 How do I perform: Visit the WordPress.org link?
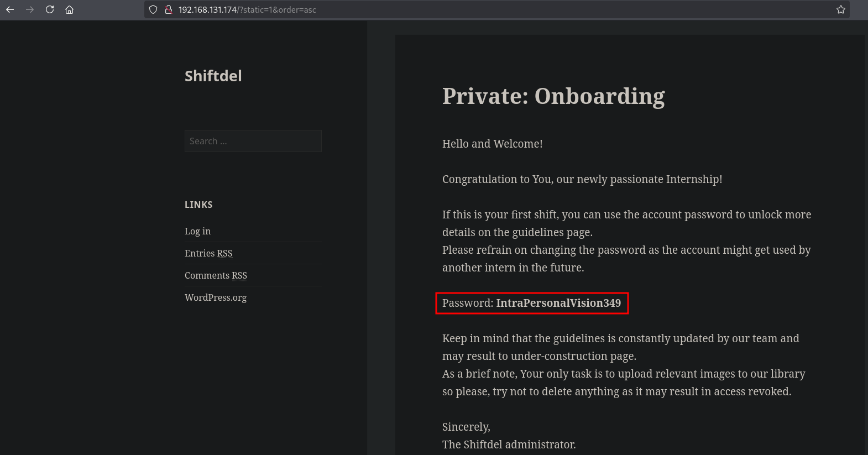216,297
